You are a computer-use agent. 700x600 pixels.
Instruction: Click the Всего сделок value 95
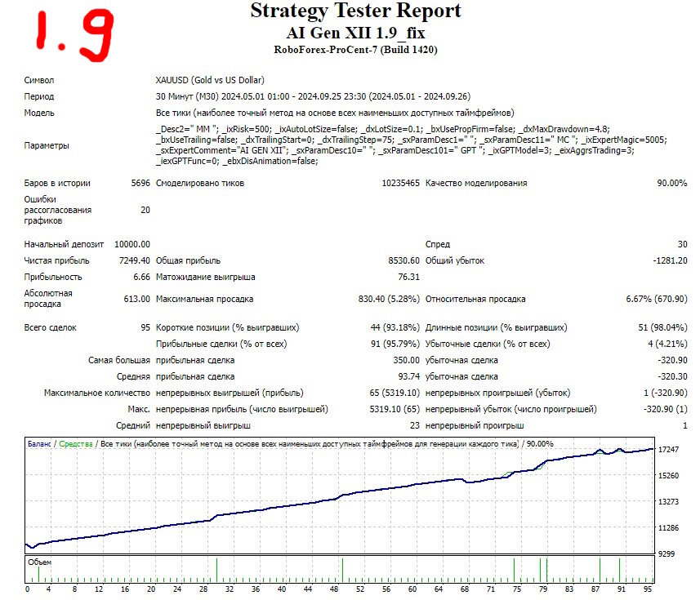pos(145,328)
